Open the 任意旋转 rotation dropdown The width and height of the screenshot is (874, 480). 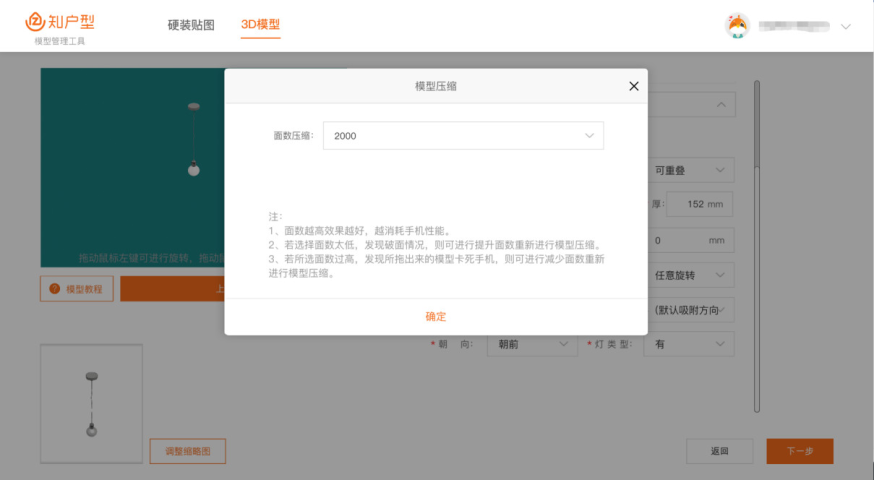(x=690, y=274)
